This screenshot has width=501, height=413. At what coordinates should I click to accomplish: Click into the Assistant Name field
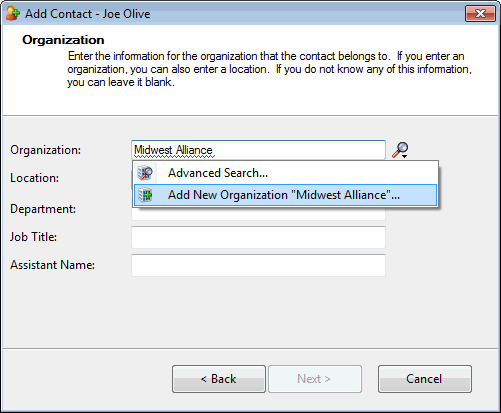point(258,265)
